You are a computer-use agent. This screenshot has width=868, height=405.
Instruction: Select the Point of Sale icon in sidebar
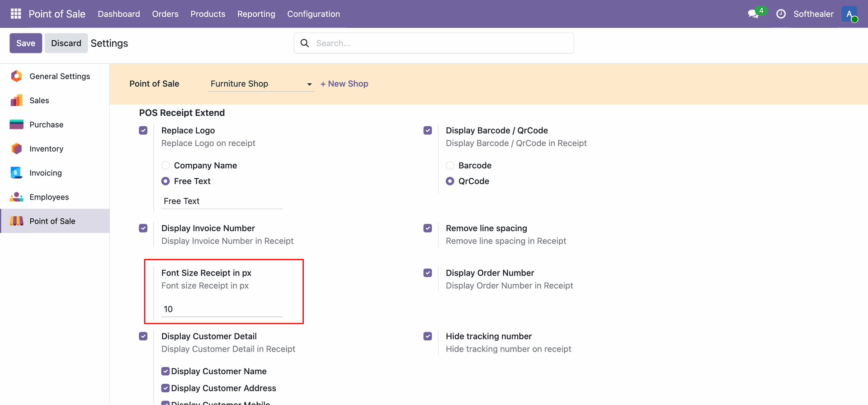17,221
